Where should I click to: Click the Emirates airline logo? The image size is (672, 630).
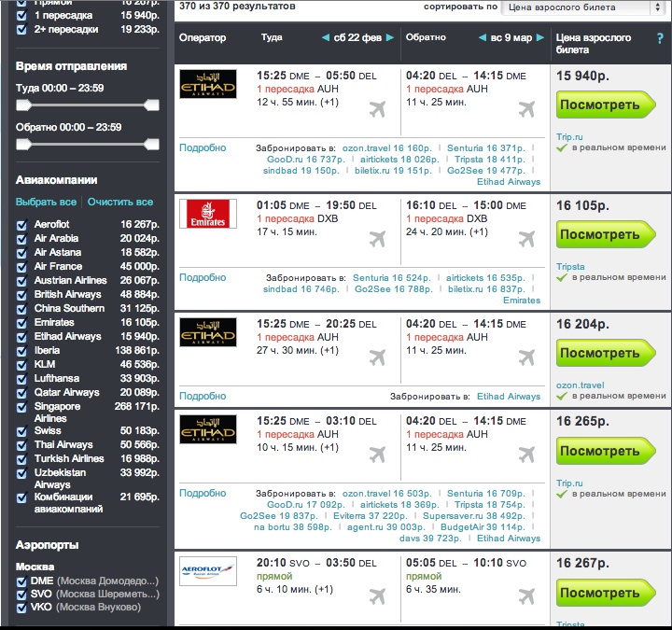pos(207,215)
